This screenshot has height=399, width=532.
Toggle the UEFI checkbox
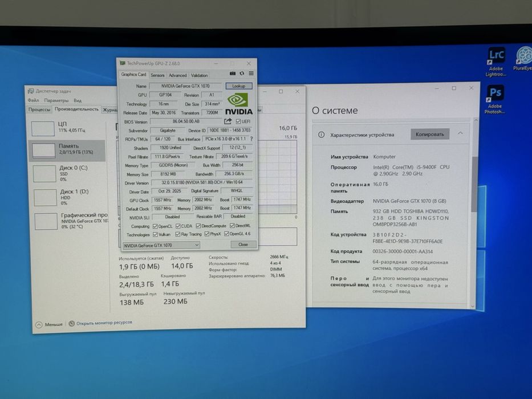tap(238, 121)
